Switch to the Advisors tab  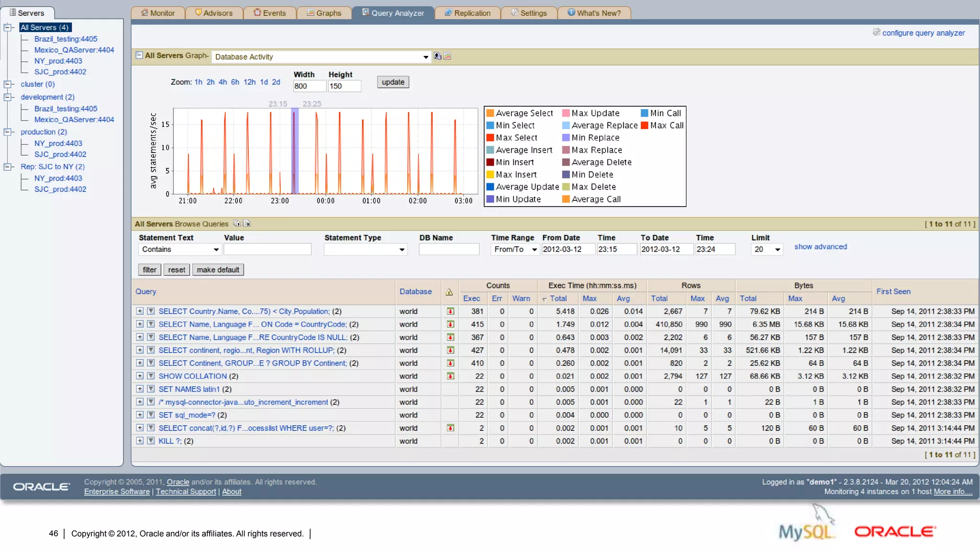pyautogui.click(x=214, y=13)
